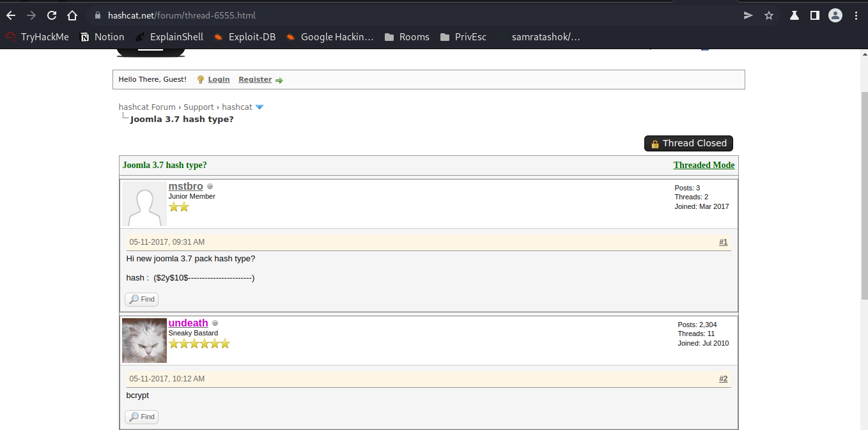Open the ExplainShell bookmark

pos(169,37)
